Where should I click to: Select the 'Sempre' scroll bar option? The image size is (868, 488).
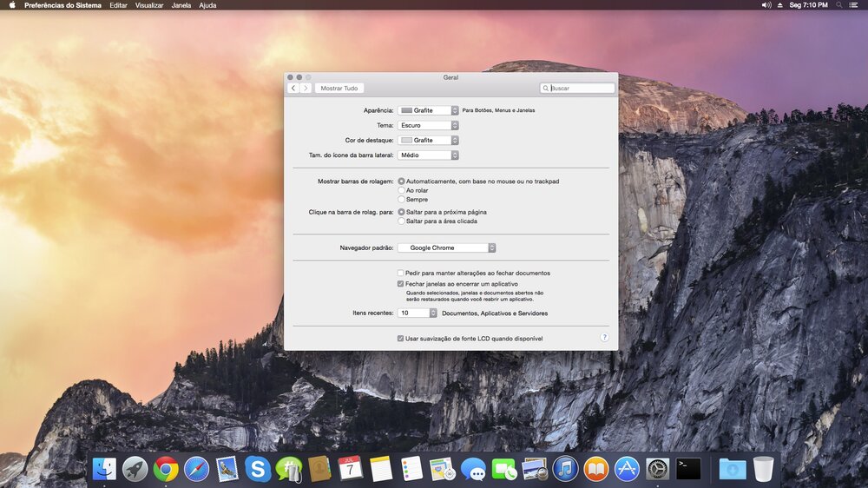(x=401, y=200)
